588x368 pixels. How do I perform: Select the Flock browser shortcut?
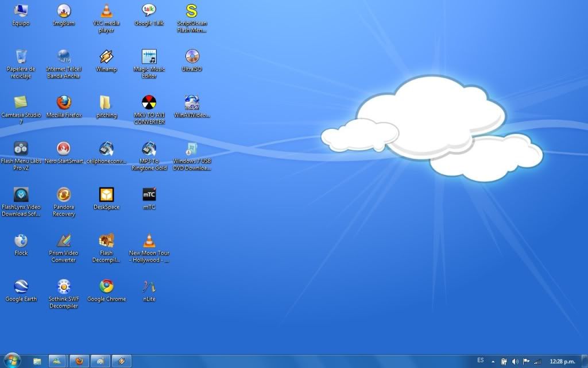coord(21,245)
